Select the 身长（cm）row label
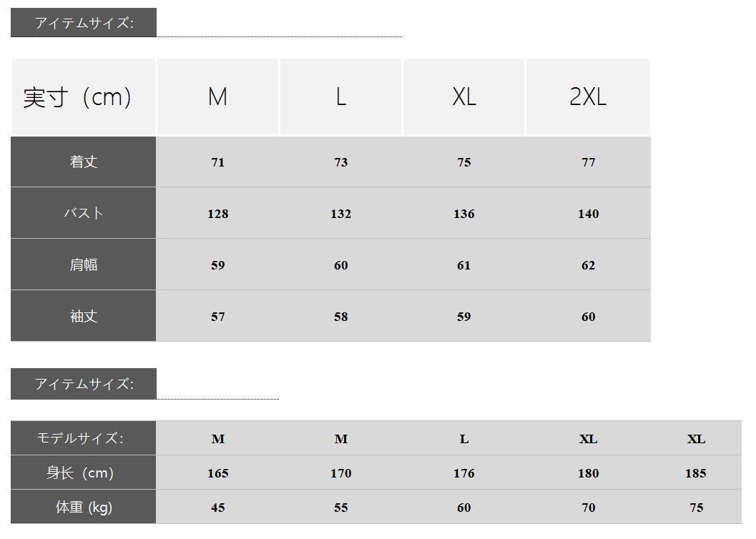Screen dimensions: 756x539 (84, 473)
